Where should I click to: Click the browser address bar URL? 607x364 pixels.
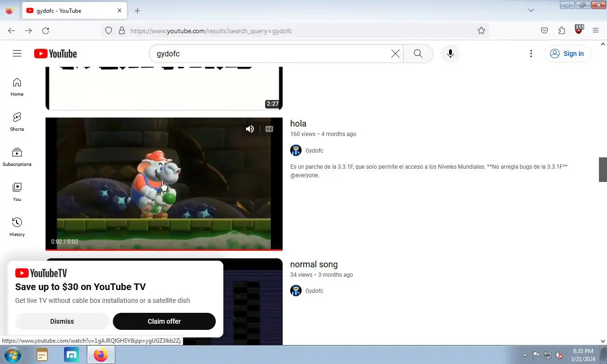pyautogui.click(x=211, y=31)
